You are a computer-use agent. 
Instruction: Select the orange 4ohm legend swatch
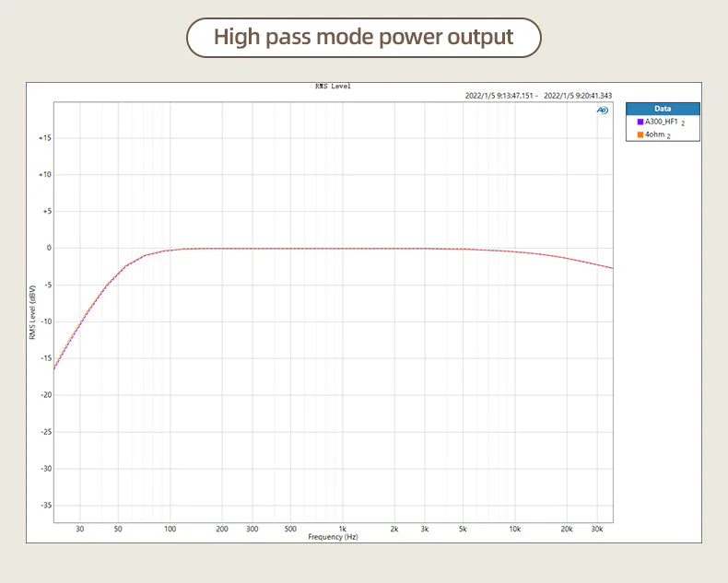point(640,134)
